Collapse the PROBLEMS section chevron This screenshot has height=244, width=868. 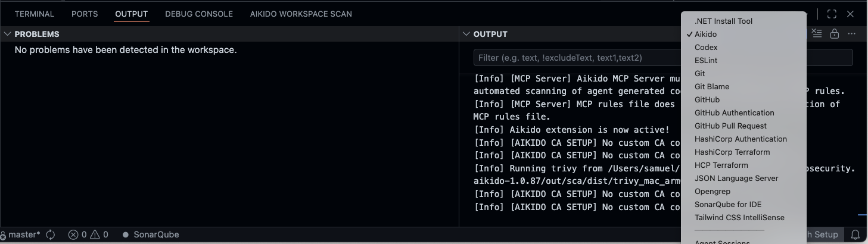[x=7, y=34]
